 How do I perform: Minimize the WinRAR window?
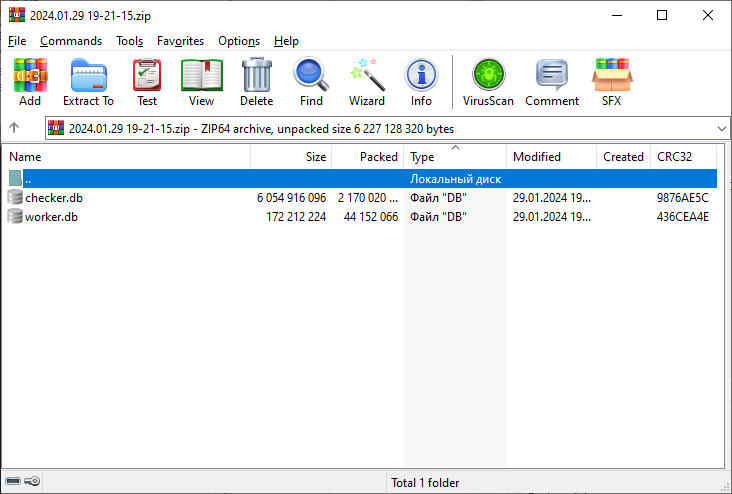[x=617, y=15]
